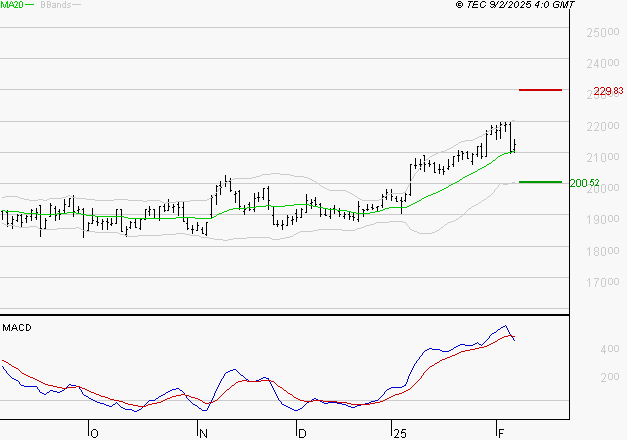Click the 210.00 price axis label

coord(603,157)
